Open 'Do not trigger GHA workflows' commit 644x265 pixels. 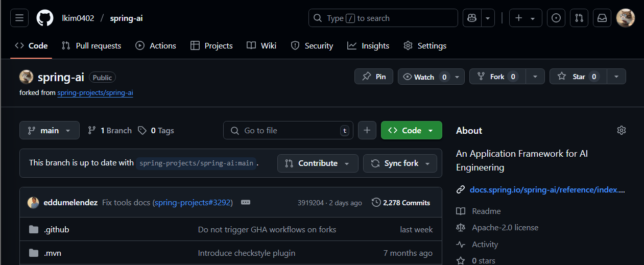(267, 229)
